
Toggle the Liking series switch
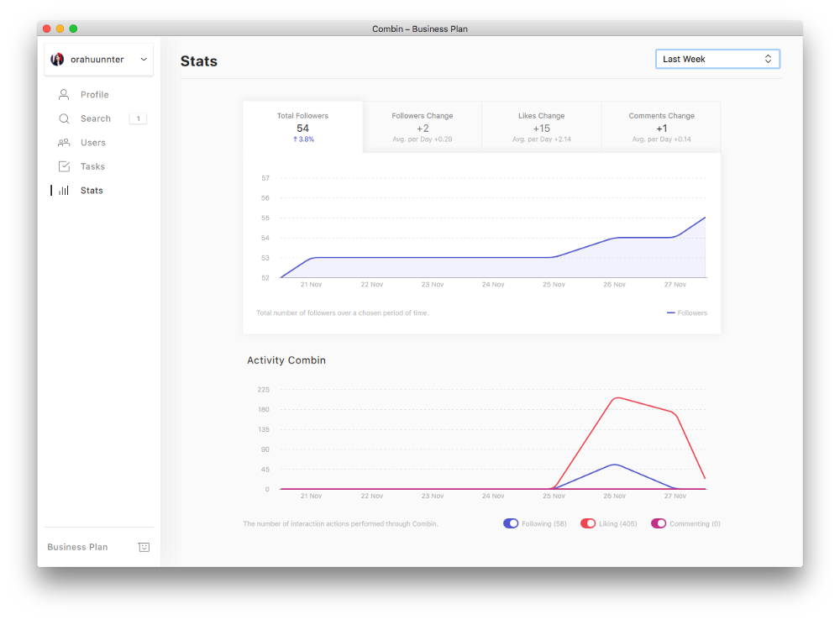click(588, 523)
